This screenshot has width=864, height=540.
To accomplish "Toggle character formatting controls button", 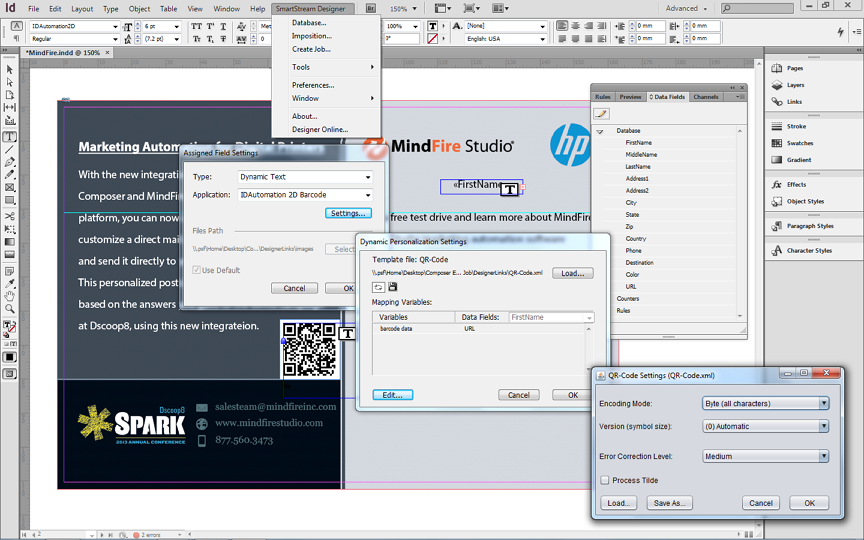I will pyautogui.click(x=17, y=26).
